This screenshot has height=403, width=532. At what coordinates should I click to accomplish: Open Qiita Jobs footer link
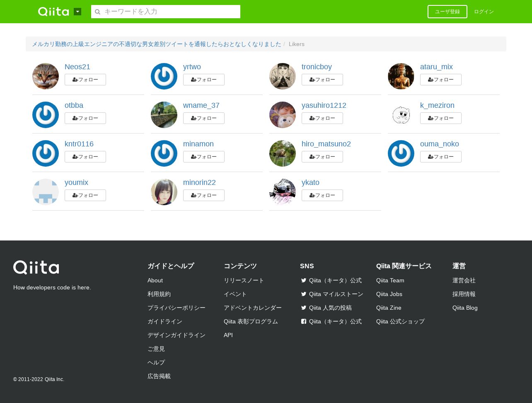coord(389,294)
